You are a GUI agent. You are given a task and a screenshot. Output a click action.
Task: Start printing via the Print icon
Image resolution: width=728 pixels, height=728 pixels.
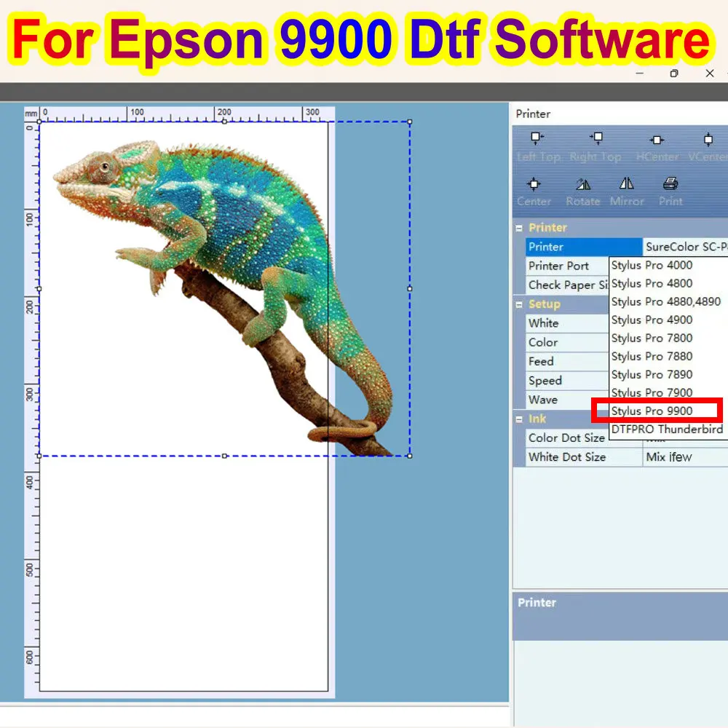coord(670,189)
